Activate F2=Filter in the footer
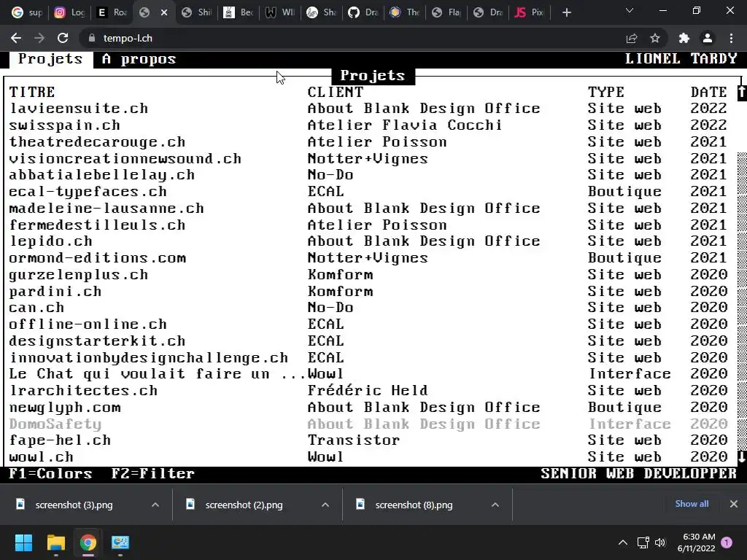Screen dimensions: 747x560 153,473
